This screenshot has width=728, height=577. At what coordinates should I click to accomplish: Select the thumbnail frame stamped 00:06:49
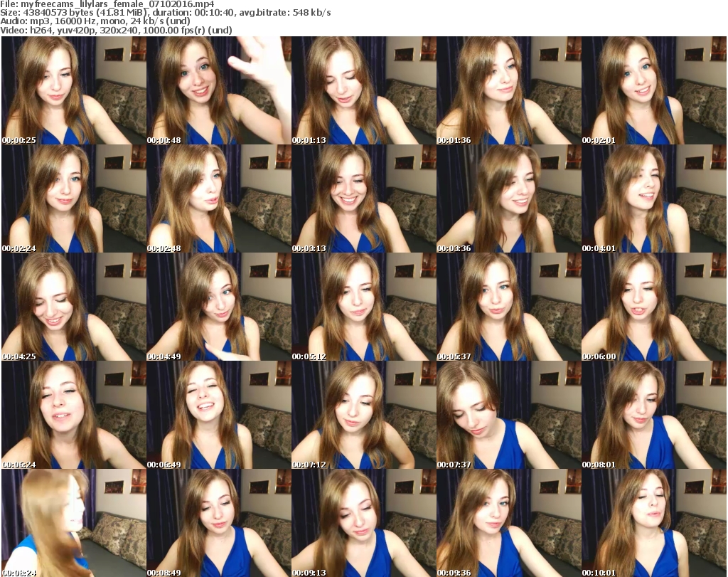point(219,415)
